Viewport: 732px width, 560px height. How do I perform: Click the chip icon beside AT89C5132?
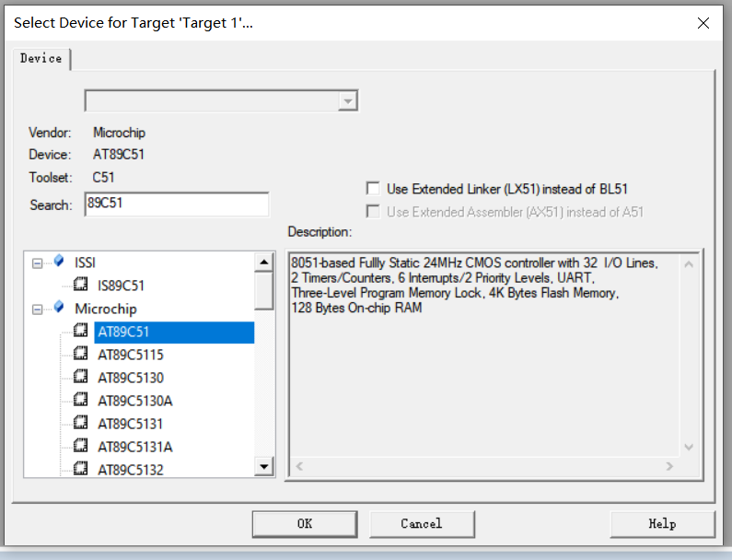(81, 468)
